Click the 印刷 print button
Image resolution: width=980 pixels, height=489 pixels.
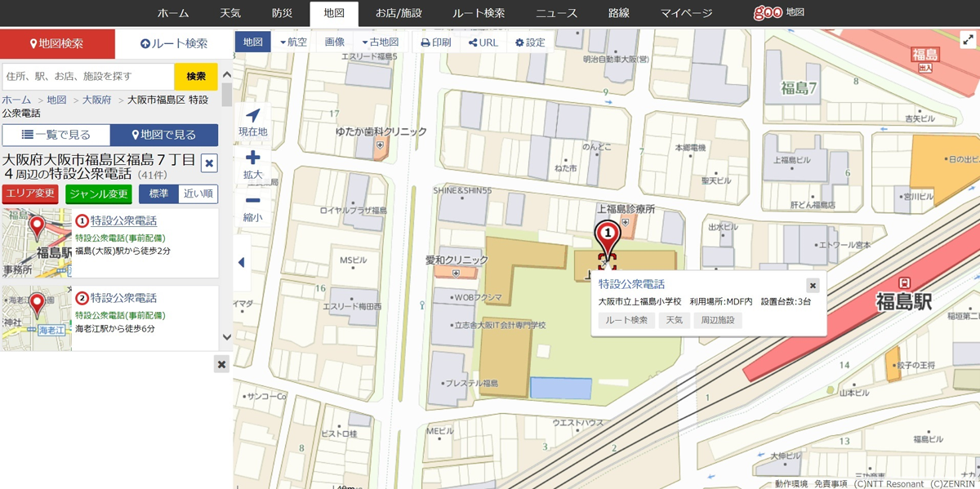(435, 42)
